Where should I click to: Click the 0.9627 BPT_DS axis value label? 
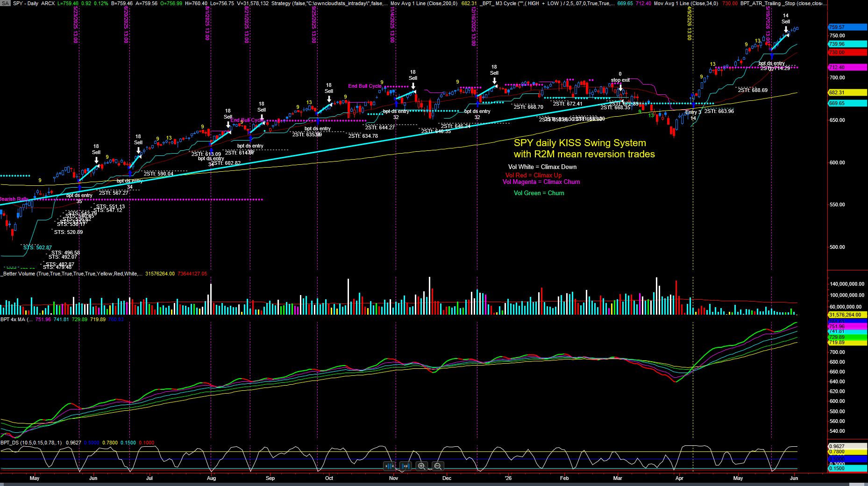847,446
